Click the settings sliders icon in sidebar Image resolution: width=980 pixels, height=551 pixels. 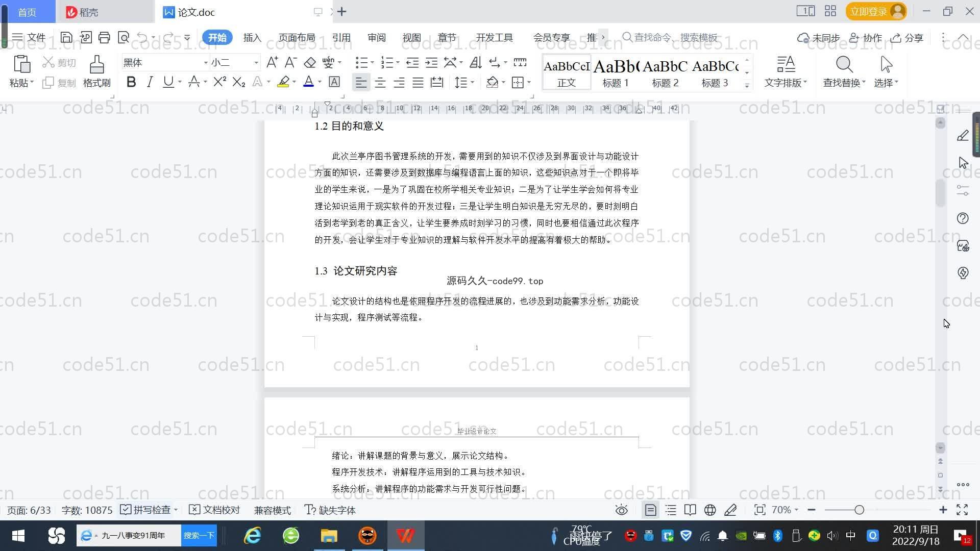[963, 190]
